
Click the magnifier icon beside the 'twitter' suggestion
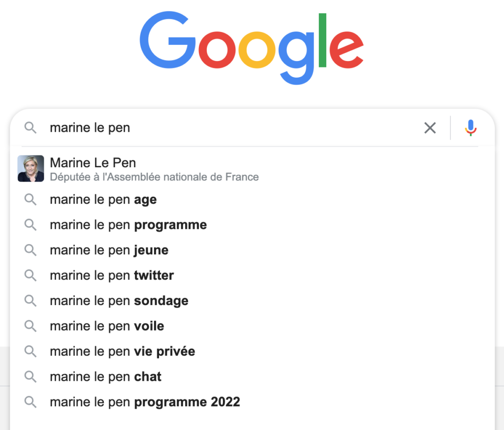click(31, 276)
